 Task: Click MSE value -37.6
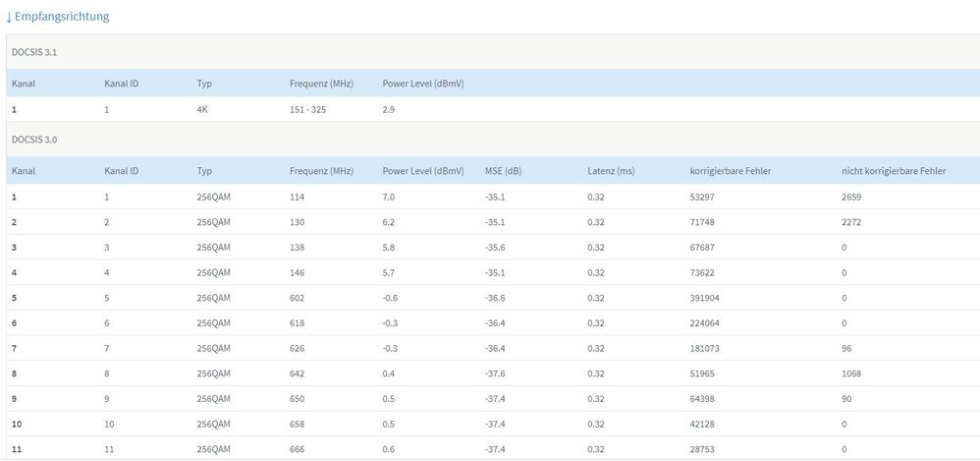point(495,375)
